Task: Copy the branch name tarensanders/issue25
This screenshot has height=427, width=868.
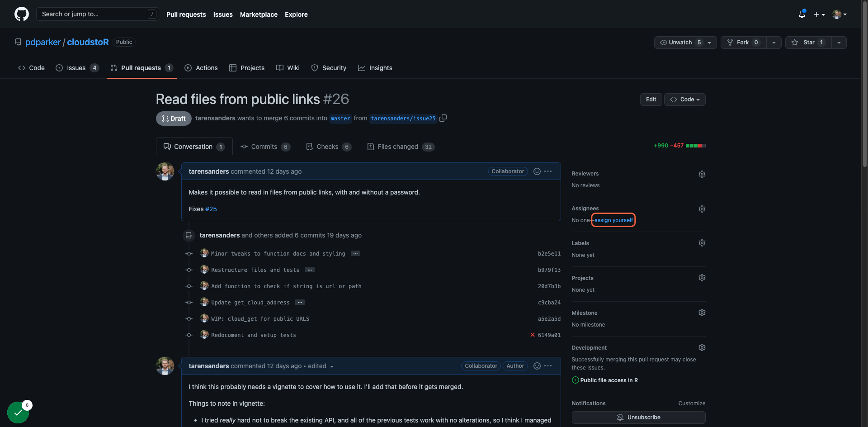Action: [x=443, y=118]
